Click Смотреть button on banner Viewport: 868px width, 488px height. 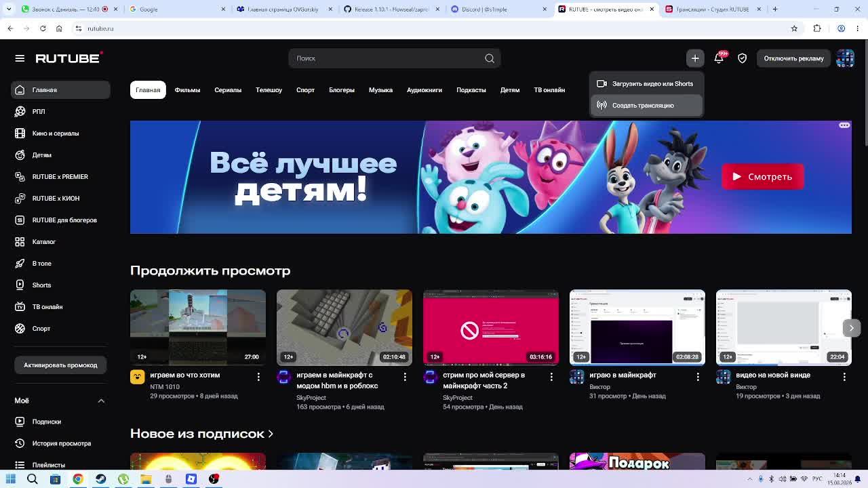[763, 177]
